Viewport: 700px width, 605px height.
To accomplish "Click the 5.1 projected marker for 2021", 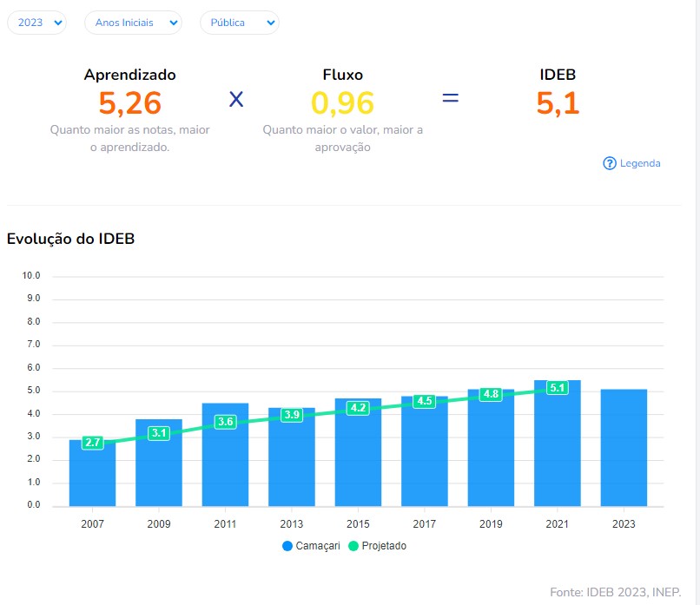I will pyautogui.click(x=558, y=387).
